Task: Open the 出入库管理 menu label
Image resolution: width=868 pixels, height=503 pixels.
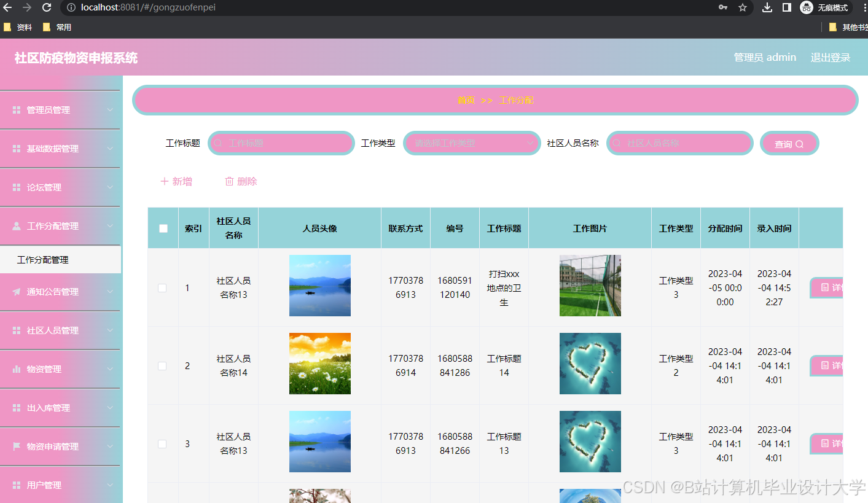Action: pyautogui.click(x=49, y=408)
